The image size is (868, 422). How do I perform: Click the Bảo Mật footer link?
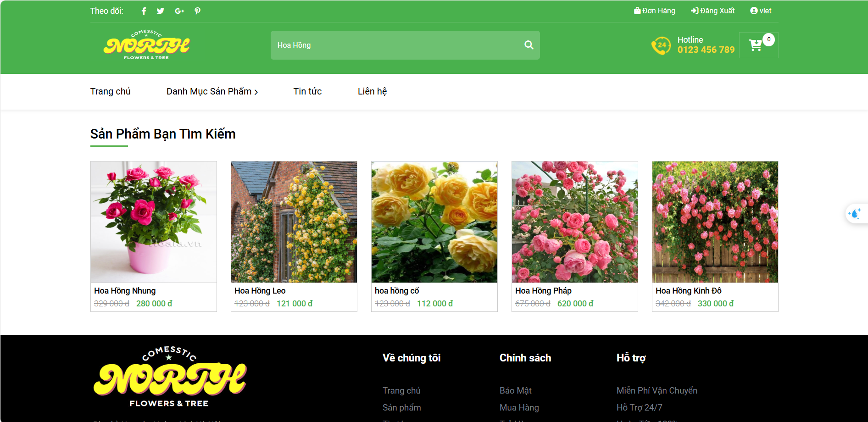point(516,390)
